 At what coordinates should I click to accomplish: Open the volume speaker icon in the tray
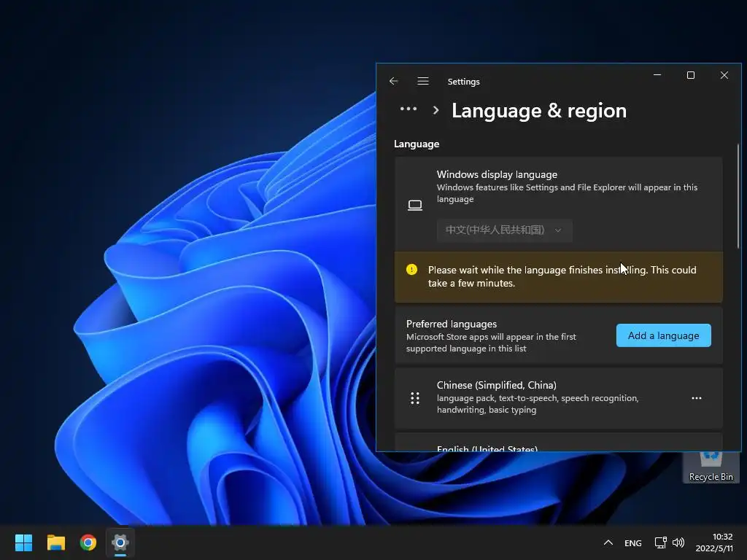coord(678,542)
